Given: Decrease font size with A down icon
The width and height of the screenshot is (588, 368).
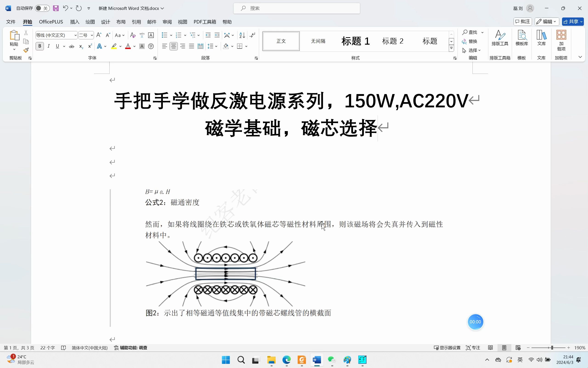Looking at the screenshot, I should (108, 35).
